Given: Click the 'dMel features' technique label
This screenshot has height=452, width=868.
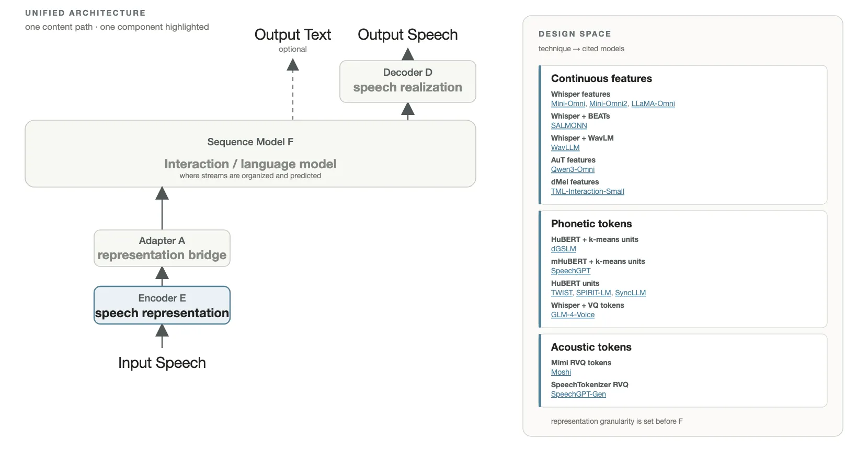Looking at the screenshot, I should [x=575, y=182].
